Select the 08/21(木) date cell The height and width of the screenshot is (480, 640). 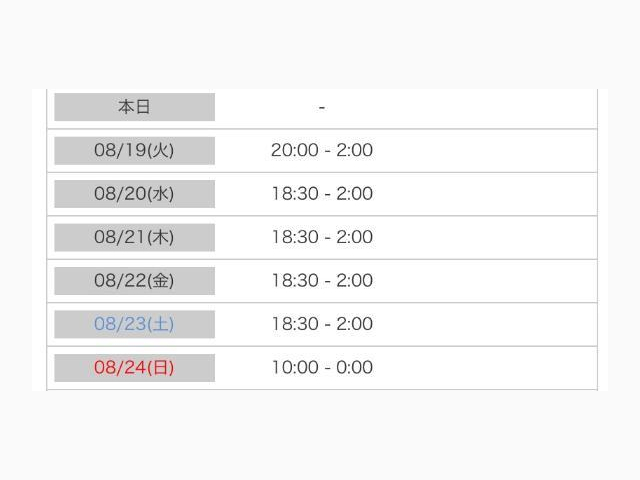point(134,238)
